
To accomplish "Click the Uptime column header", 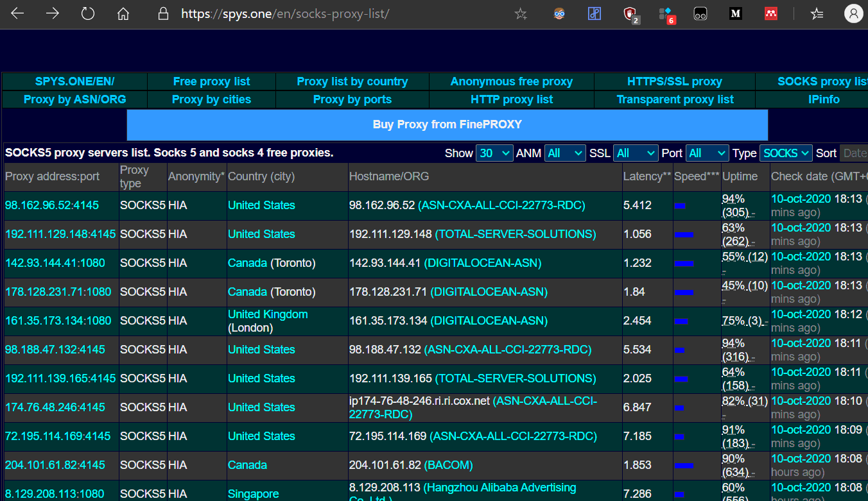I will pos(740,176).
